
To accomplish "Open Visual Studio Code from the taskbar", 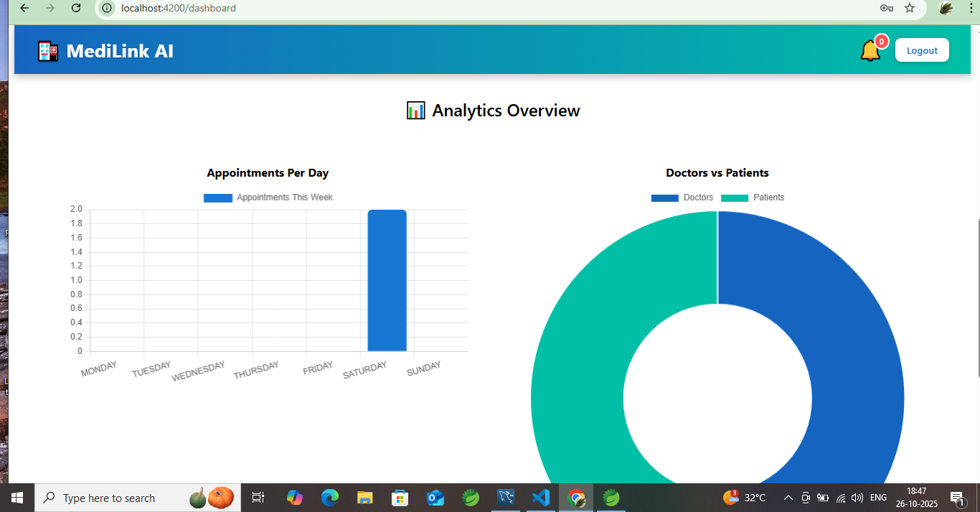I will click(x=541, y=498).
